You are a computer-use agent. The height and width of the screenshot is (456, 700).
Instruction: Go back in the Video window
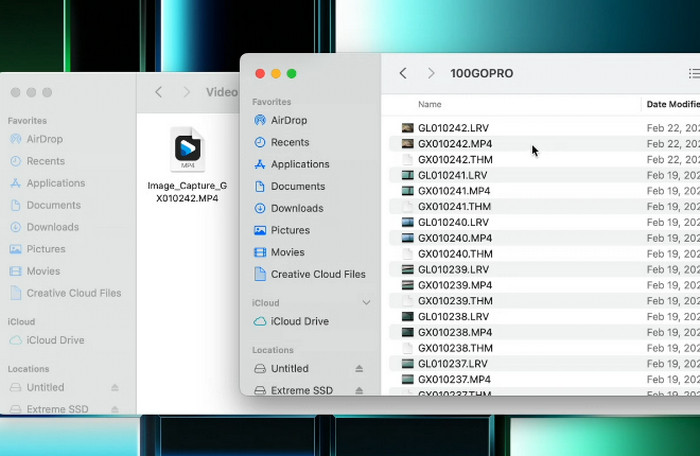click(158, 92)
